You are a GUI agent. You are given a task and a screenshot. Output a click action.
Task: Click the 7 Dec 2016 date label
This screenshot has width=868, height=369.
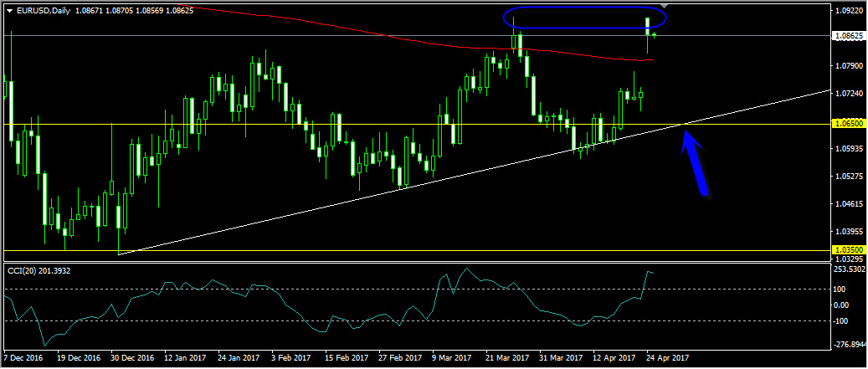click(23, 358)
